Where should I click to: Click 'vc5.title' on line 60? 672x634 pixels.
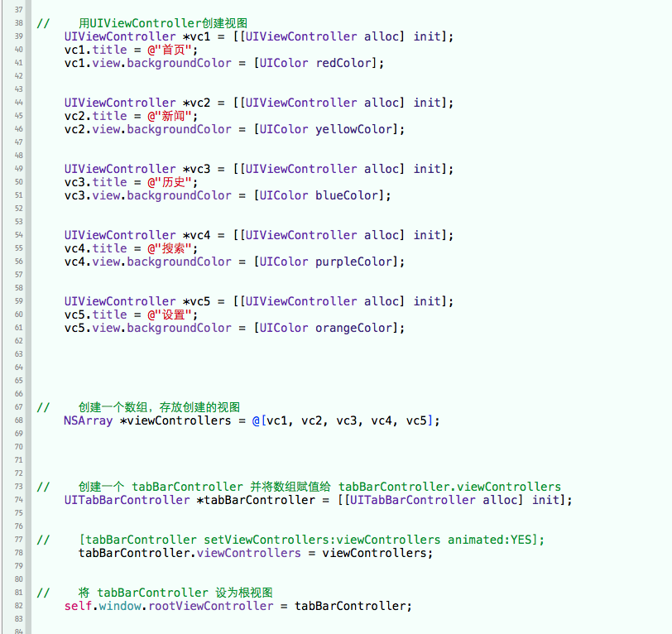tap(95, 315)
